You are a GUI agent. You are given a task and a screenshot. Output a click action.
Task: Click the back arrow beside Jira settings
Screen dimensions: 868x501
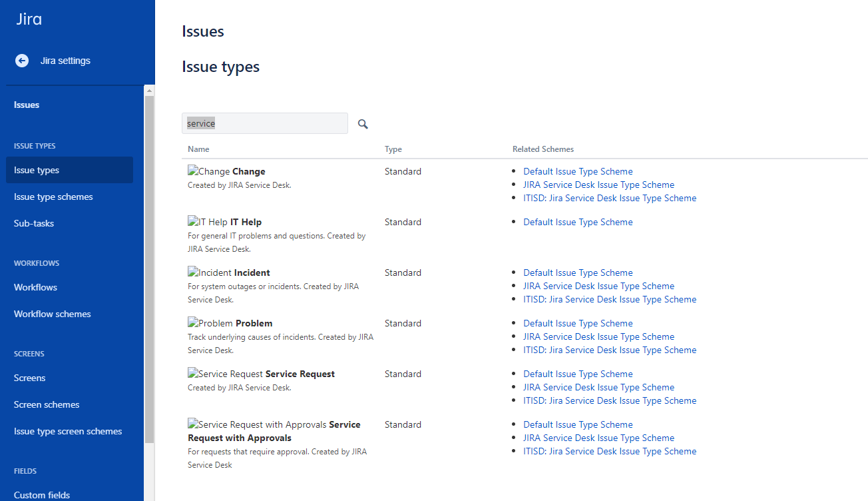pyautogui.click(x=22, y=61)
